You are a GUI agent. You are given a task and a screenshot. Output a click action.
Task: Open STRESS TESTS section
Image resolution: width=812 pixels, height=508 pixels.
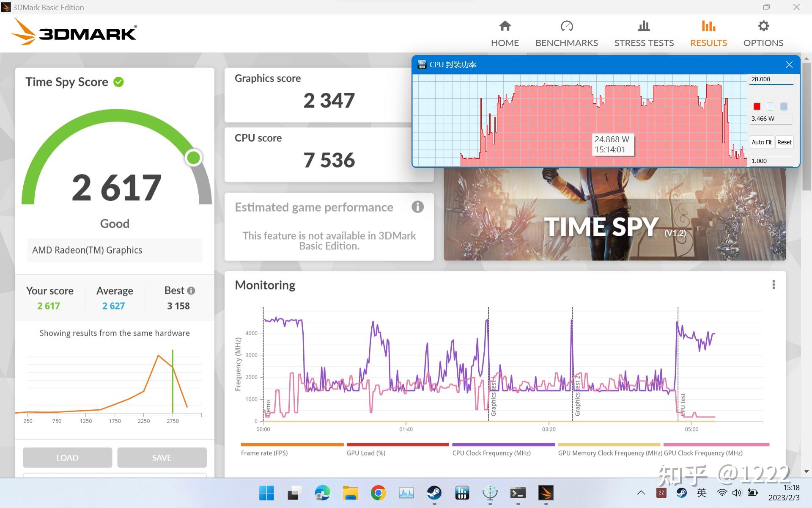[644, 34]
